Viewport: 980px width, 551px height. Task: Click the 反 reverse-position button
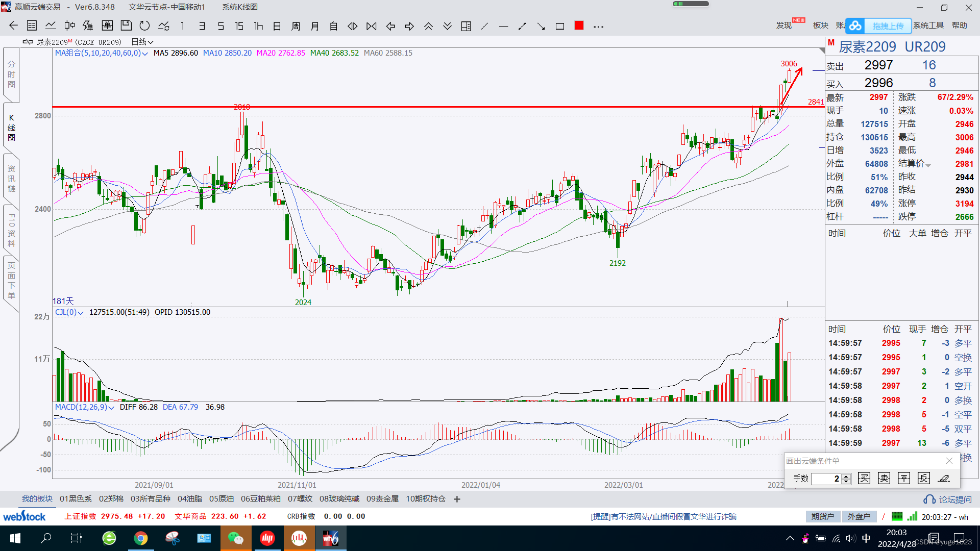[924, 479]
